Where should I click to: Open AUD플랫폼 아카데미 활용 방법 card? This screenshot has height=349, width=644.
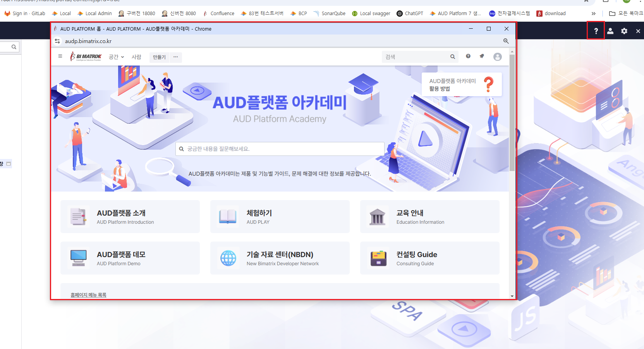click(x=462, y=85)
